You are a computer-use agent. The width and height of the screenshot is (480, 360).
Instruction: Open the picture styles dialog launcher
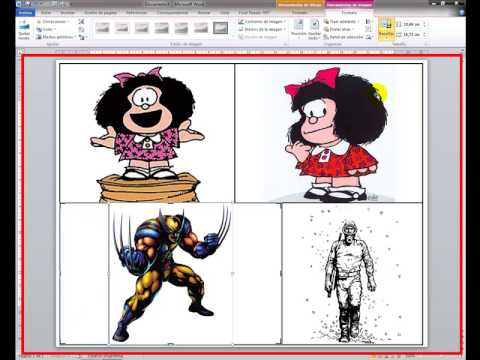[286, 44]
